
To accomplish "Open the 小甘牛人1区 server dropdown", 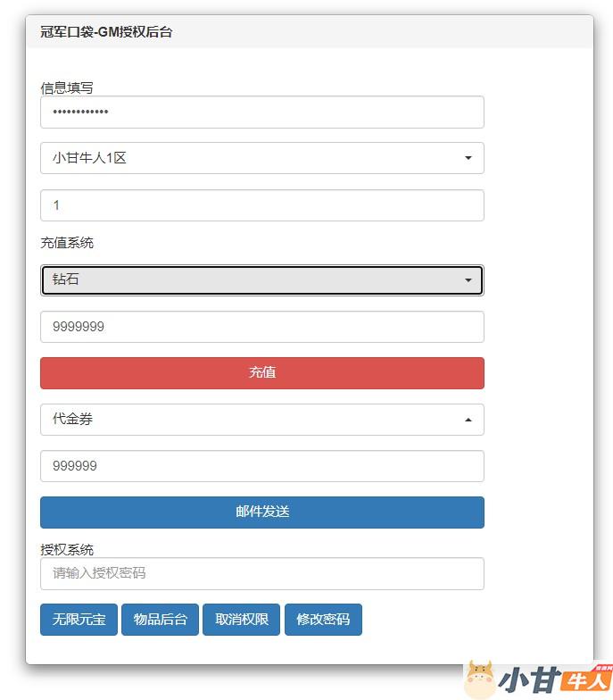I will [x=261, y=158].
